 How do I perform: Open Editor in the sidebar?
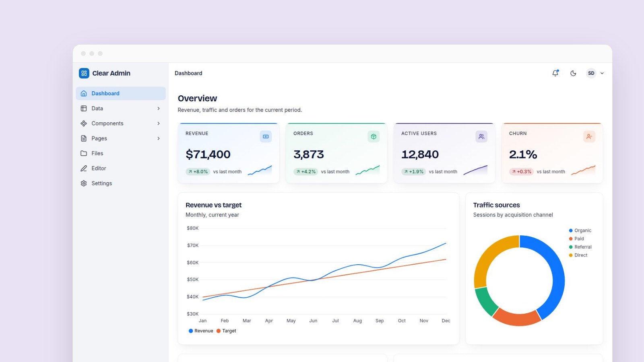121,168
